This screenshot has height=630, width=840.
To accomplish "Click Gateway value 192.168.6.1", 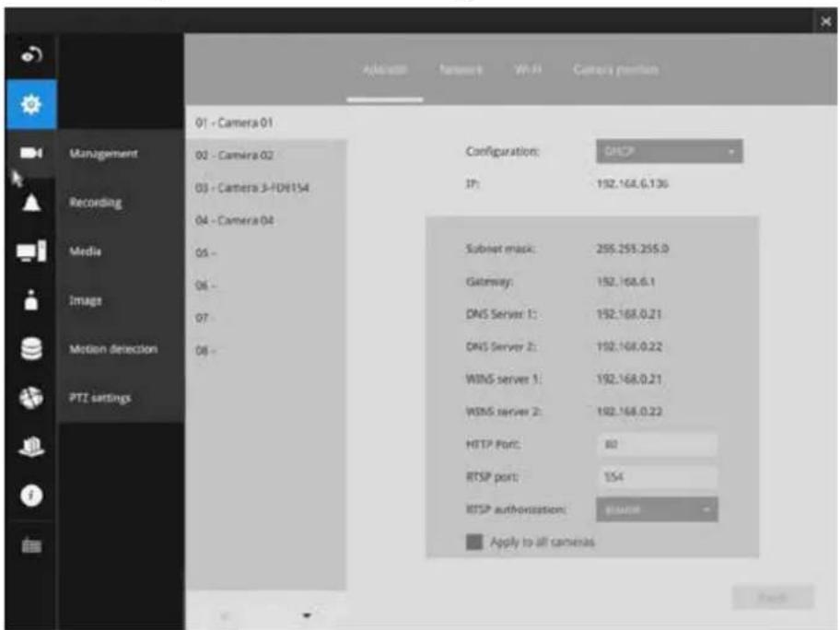I will [x=625, y=282].
